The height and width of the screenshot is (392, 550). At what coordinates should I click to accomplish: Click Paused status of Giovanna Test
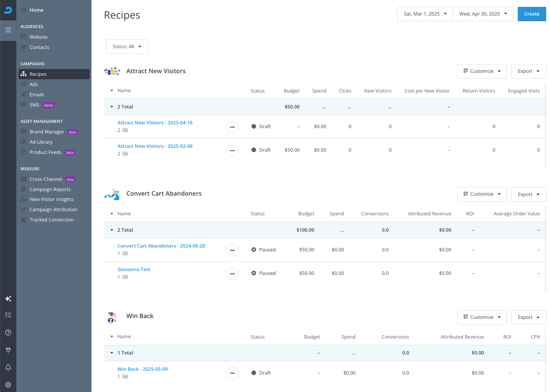(263, 273)
